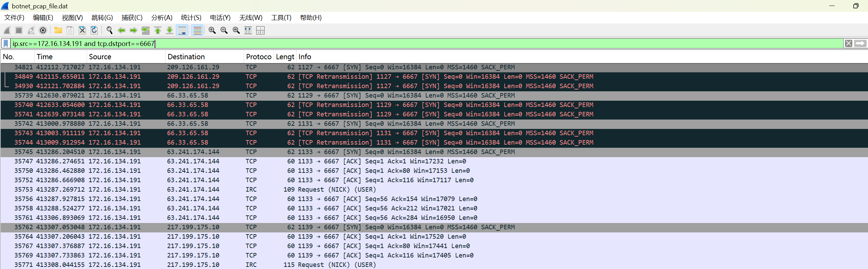The height and width of the screenshot is (269, 868).
Task: Open capture options gear icon
Action: pyautogui.click(x=43, y=31)
